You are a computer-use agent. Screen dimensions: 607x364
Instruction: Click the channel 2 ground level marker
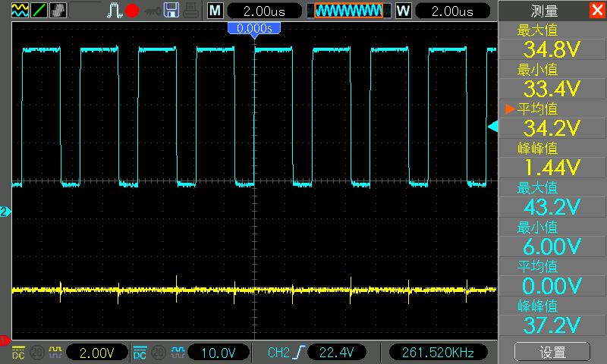[5, 212]
